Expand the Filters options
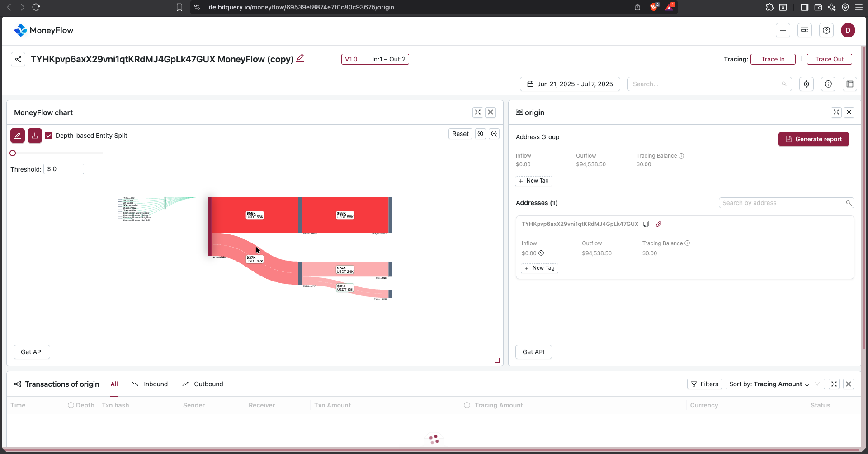868x454 pixels. 704,384
